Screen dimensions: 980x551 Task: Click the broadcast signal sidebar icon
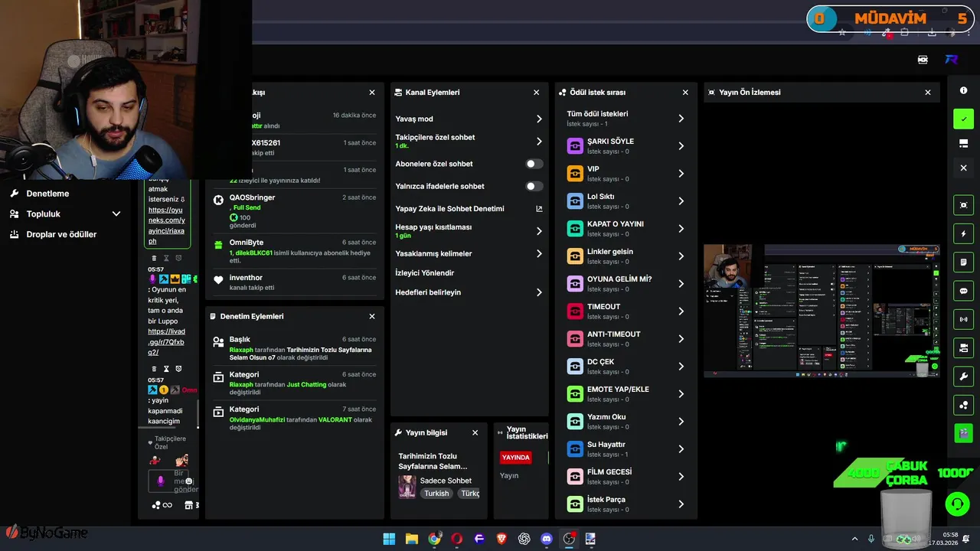(963, 319)
